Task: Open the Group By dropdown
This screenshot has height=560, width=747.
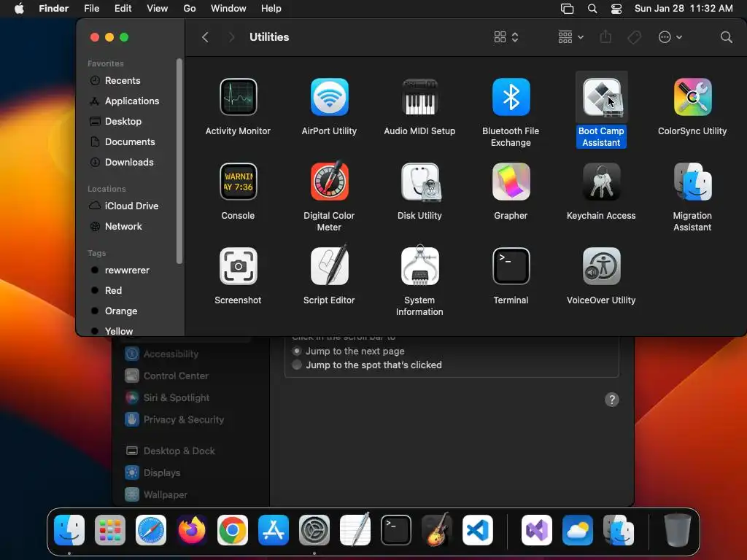Action: (570, 37)
